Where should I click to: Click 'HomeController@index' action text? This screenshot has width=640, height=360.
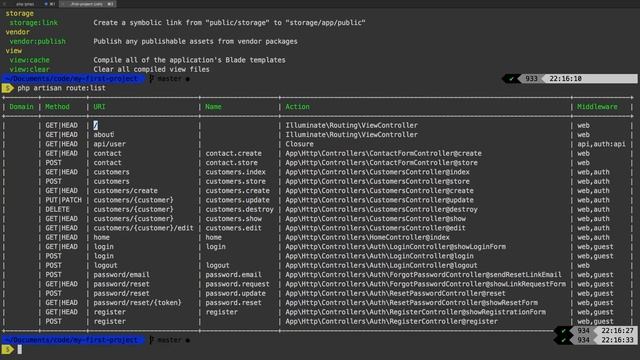click(409, 238)
